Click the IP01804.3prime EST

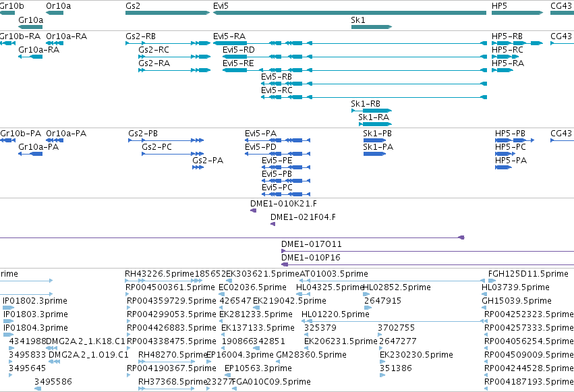(8, 335)
